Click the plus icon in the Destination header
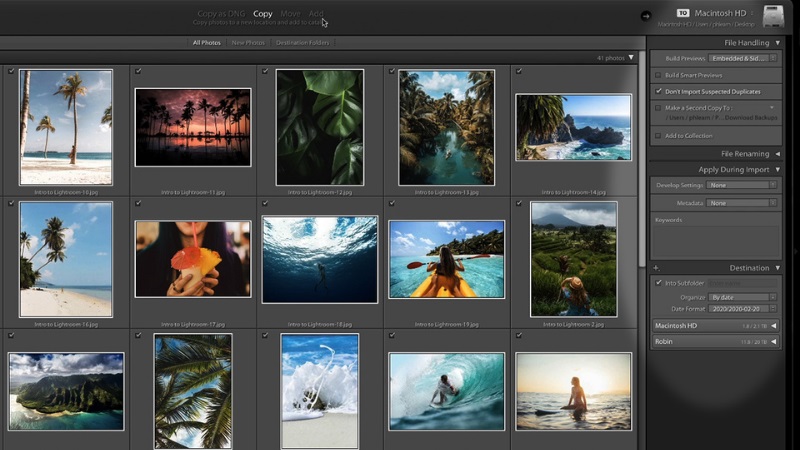Screen dimensions: 800x450 (656, 268)
